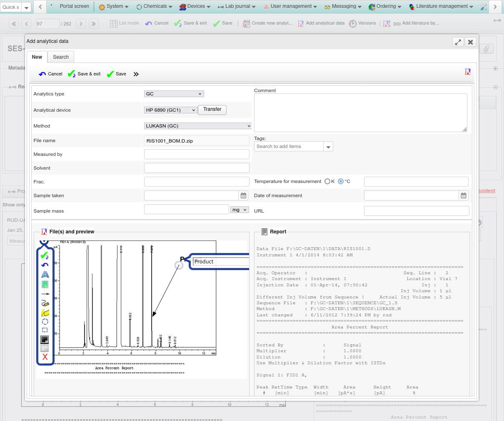Open the dark fill color swatch

[x=45, y=339]
